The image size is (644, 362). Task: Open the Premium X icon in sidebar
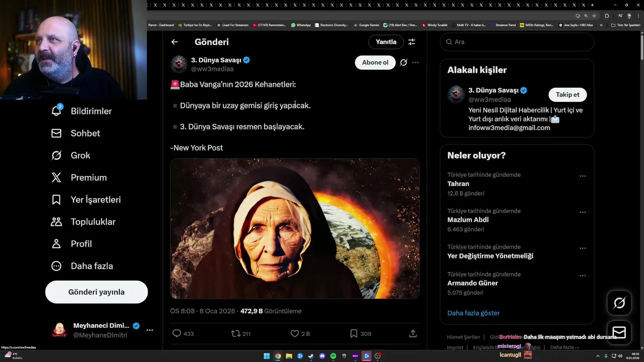point(56,177)
